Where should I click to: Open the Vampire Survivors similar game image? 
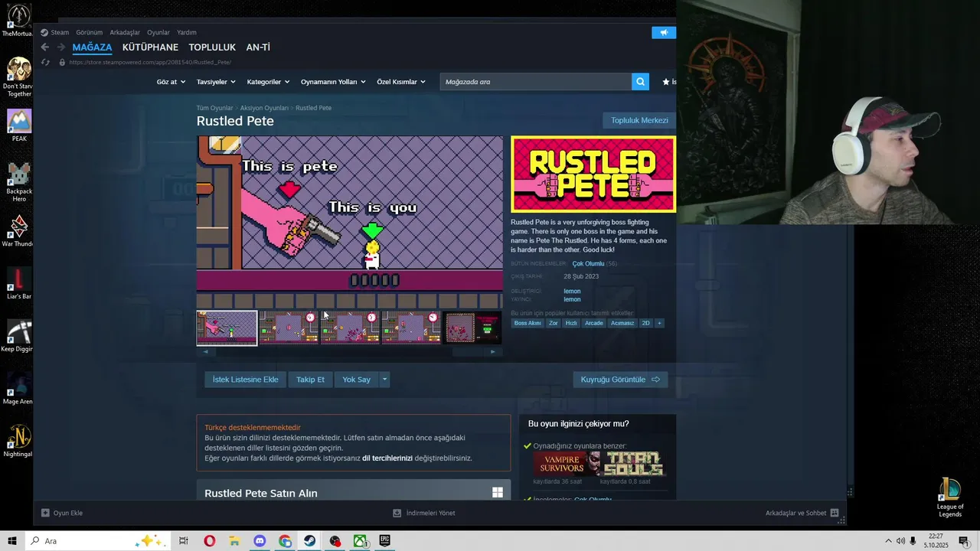567,464
